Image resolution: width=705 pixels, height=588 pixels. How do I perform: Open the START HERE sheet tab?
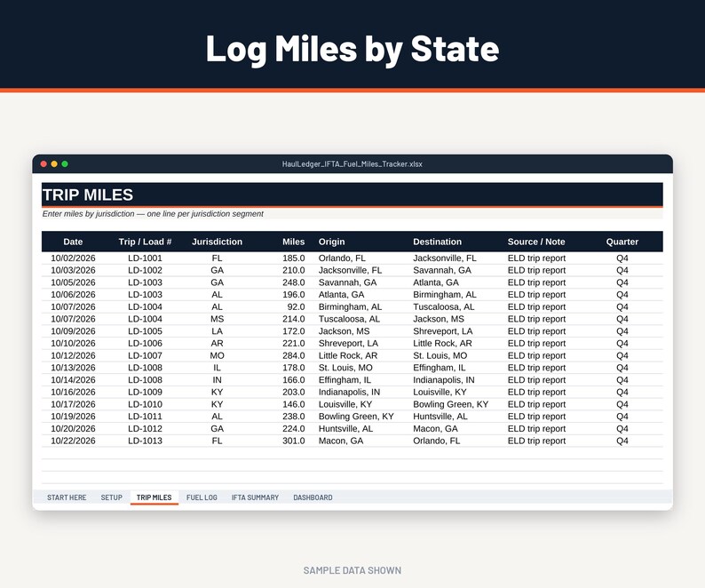67,497
